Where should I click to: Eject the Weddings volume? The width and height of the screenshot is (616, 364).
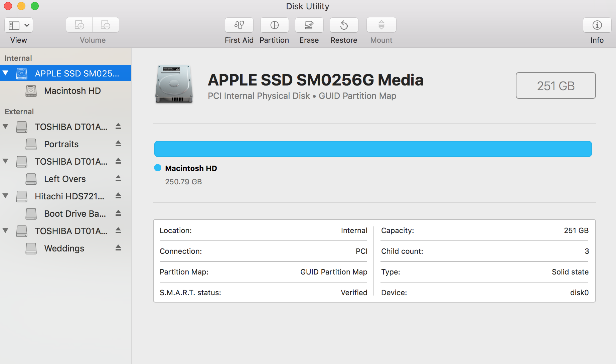click(118, 248)
